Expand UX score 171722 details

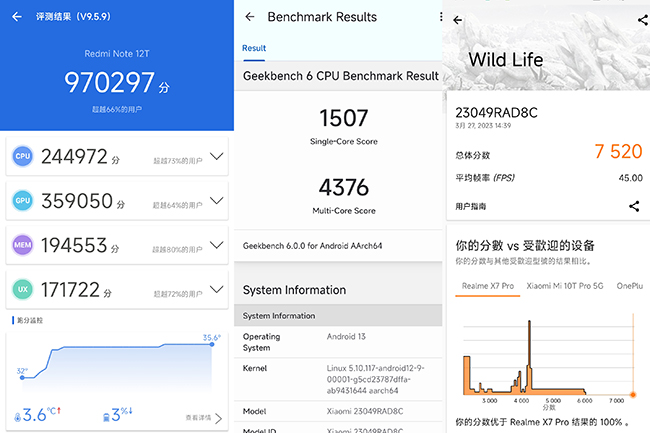216,289
